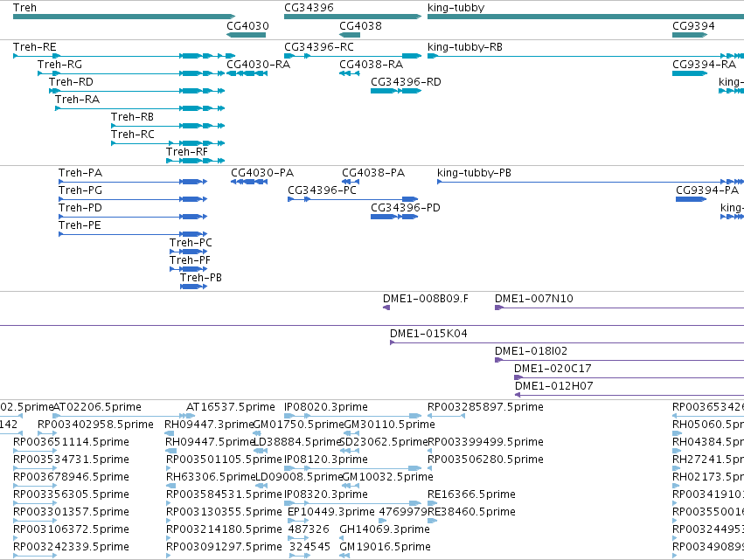Click EST RE16366.5prime

point(471,494)
